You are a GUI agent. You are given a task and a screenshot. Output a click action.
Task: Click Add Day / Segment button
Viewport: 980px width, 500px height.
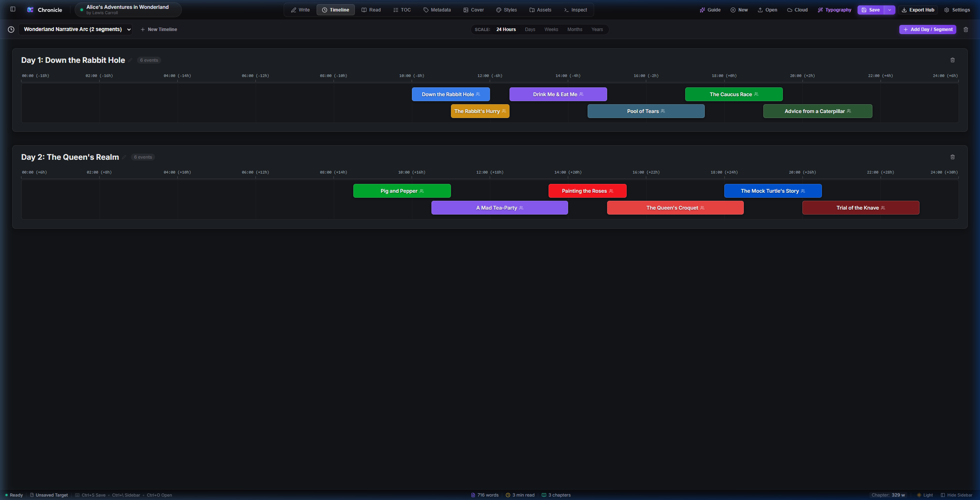coord(928,30)
